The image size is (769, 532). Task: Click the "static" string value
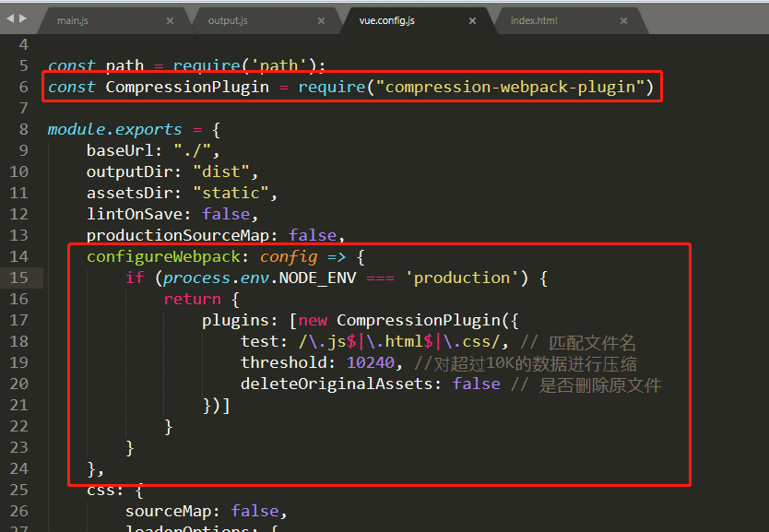[x=231, y=194]
